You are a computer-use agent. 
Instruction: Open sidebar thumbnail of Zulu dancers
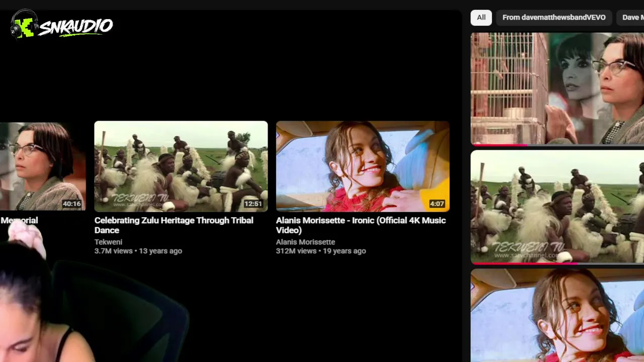557,207
